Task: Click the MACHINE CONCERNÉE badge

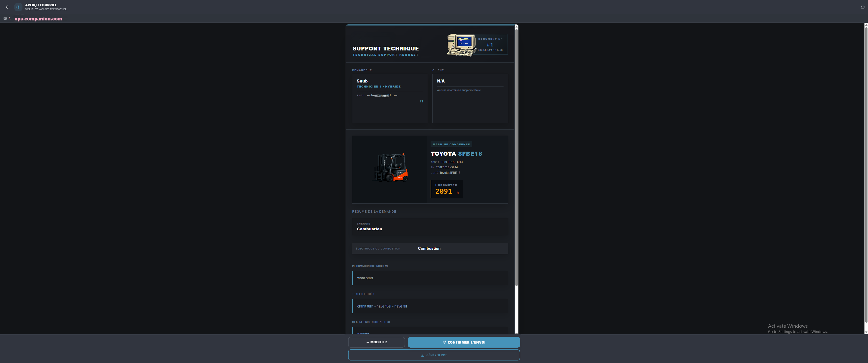Action: 451,145
